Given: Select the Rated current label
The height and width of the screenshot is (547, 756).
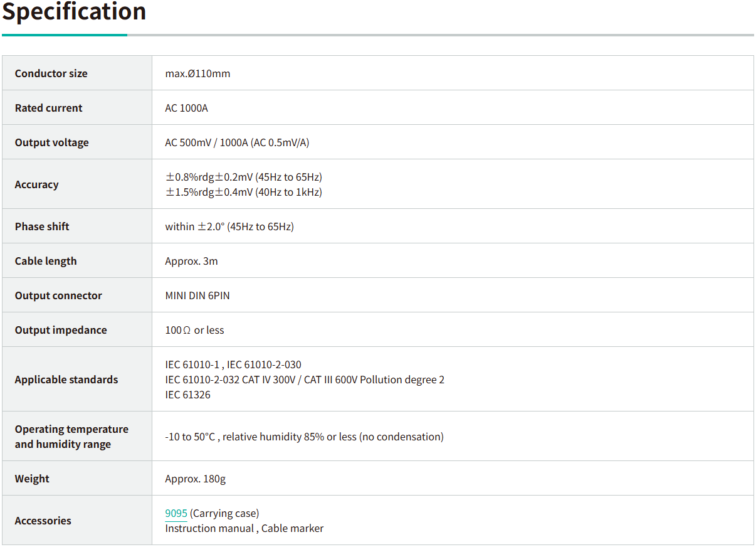Looking at the screenshot, I should (49, 108).
